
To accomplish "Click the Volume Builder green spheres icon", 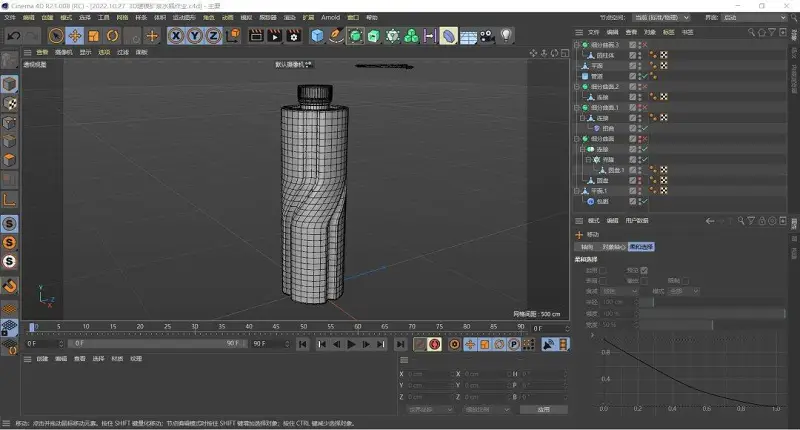I will pos(411,36).
